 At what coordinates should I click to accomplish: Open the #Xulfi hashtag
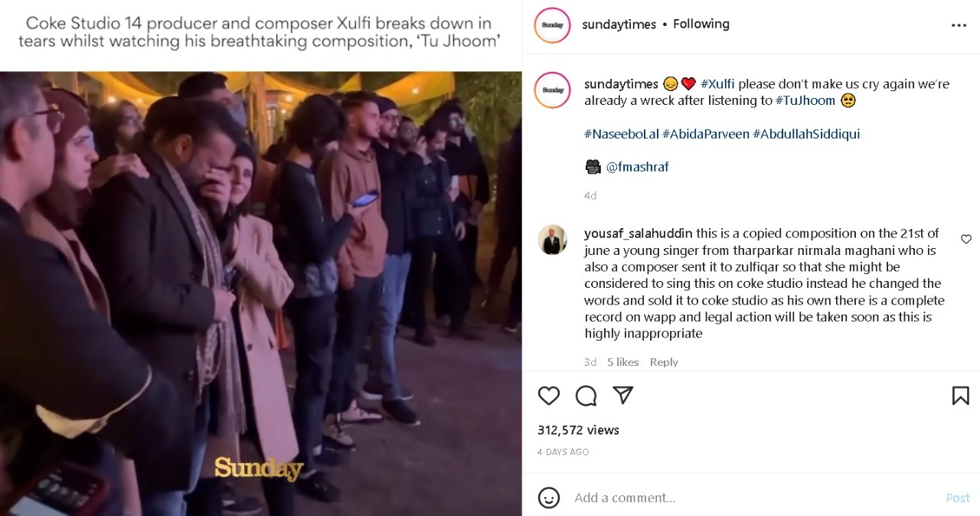tap(717, 83)
